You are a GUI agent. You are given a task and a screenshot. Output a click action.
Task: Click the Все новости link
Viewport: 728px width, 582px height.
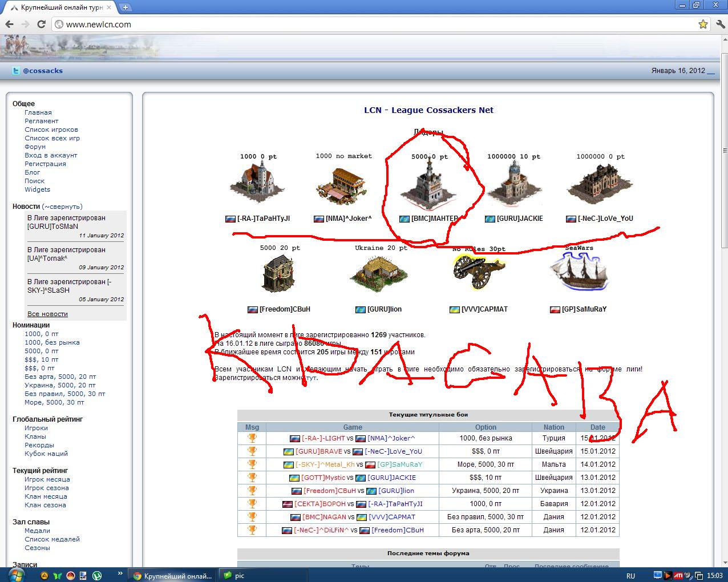(47, 314)
